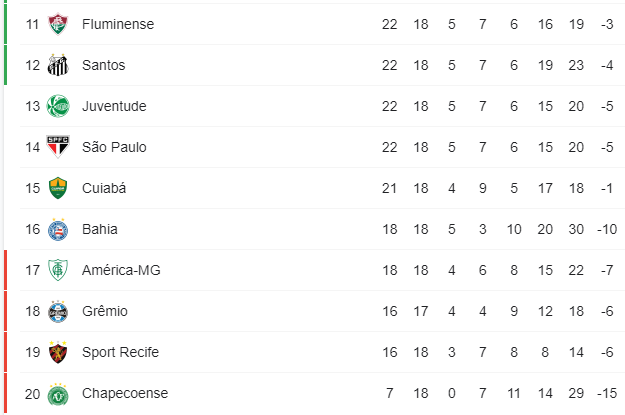Click the Cuiabá club crest
This screenshot has width=625, height=415.
[x=58, y=188]
